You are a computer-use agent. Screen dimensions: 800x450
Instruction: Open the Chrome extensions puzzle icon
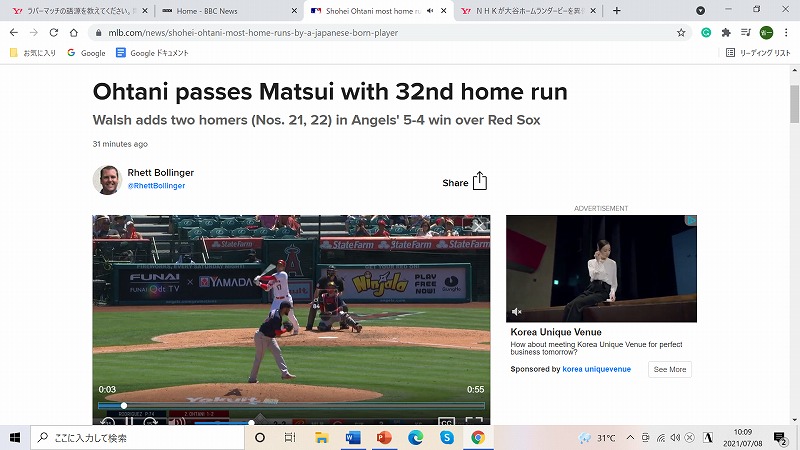726,33
